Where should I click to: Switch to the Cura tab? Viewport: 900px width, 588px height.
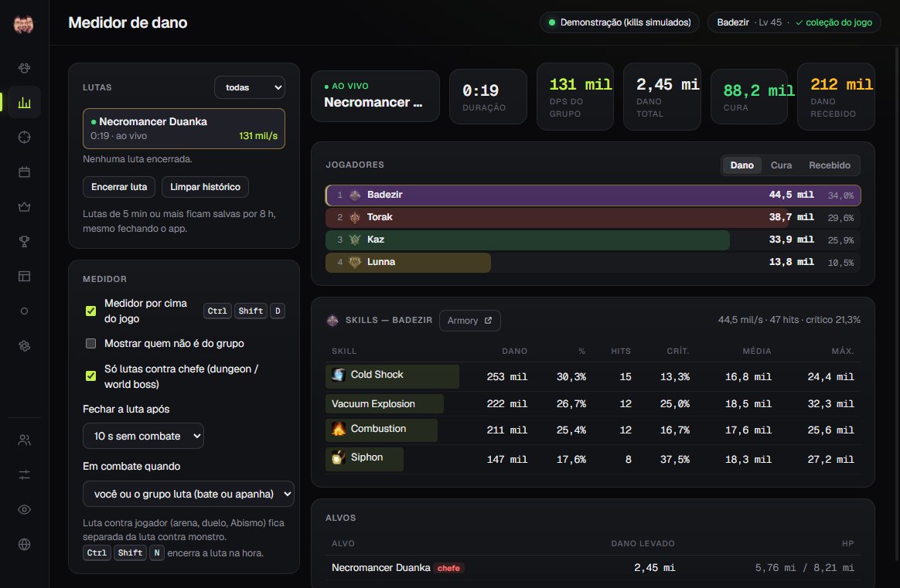[x=781, y=165]
